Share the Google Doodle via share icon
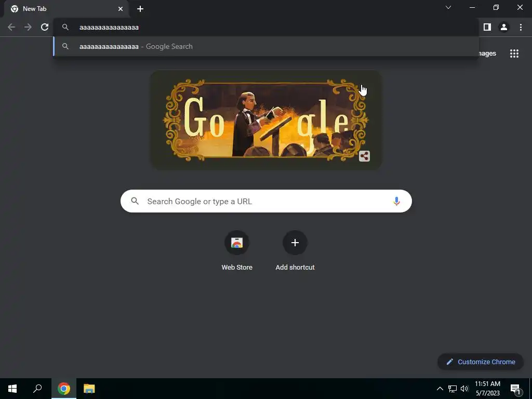The height and width of the screenshot is (399, 532). click(364, 156)
